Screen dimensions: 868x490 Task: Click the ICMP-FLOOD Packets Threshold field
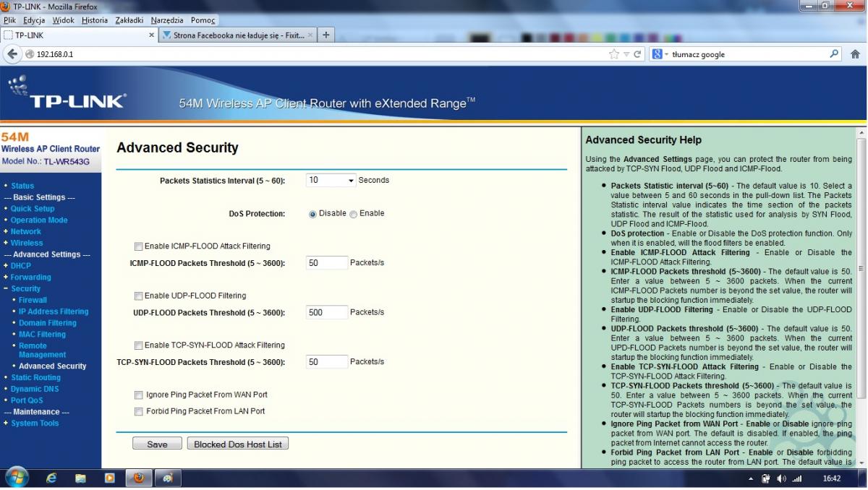point(327,263)
